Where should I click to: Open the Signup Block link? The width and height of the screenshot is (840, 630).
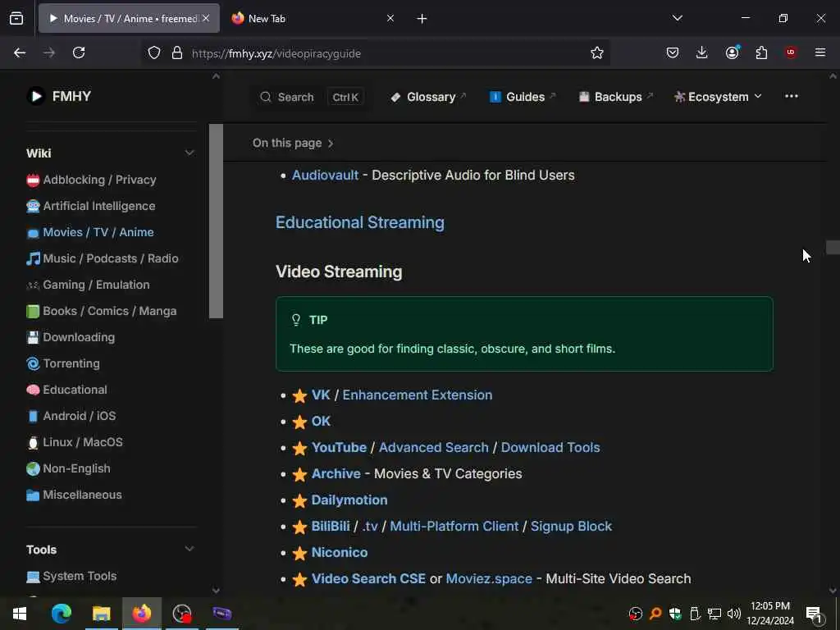tap(571, 526)
